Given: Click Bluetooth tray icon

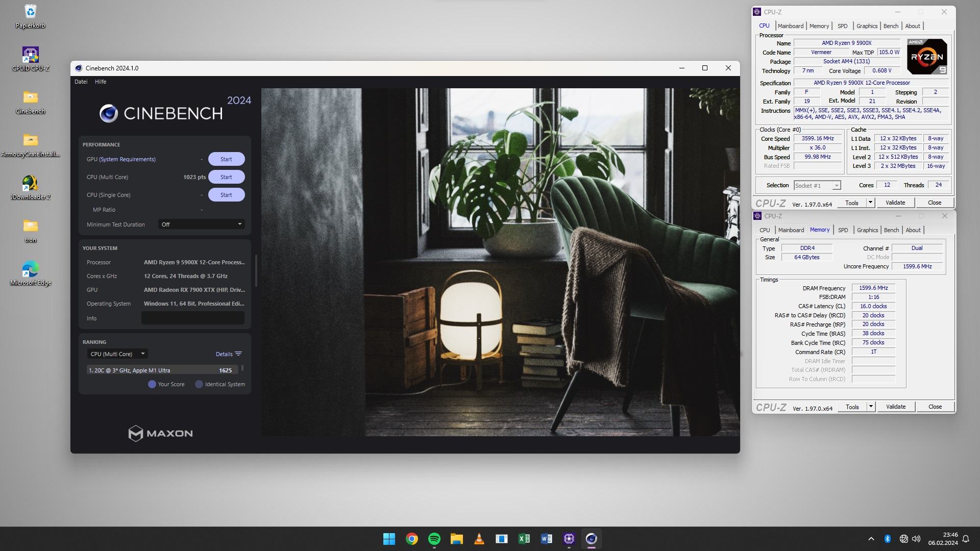Looking at the screenshot, I should (887, 539).
